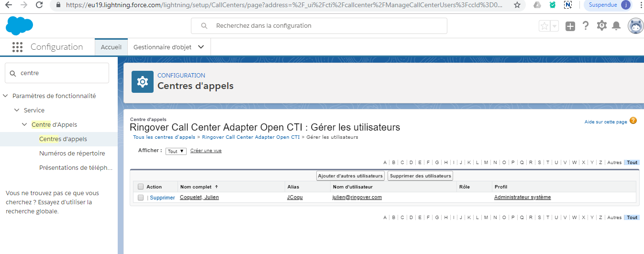The height and width of the screenshot is (254, 644).
Task: Click Supprimer link in Julien's row
Action: 163,198
